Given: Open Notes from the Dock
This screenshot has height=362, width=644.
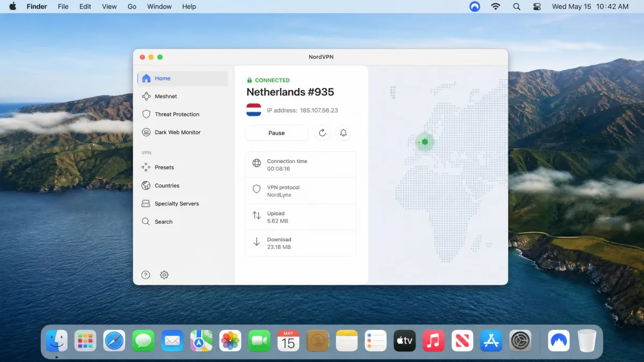Looking at the screenshot, I should (x=347, y=341).
